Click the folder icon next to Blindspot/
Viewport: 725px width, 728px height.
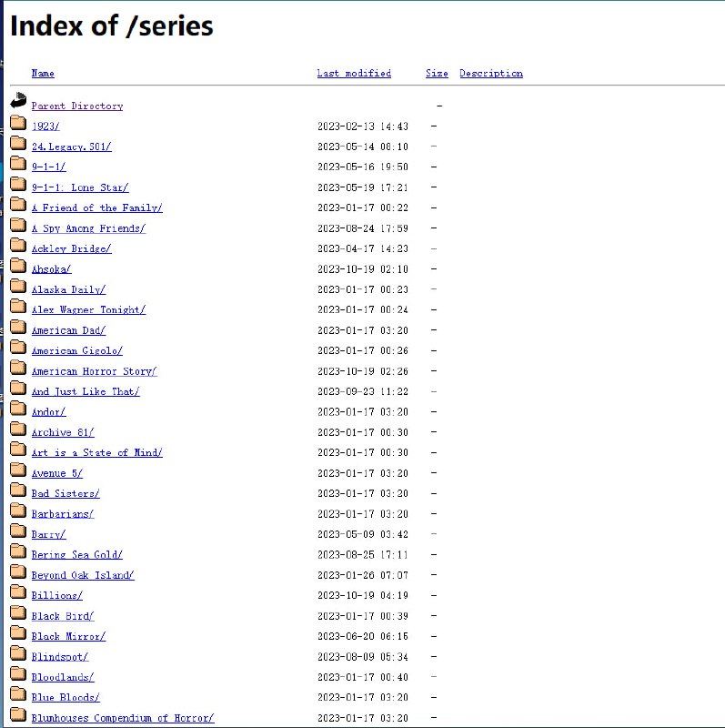18,653
